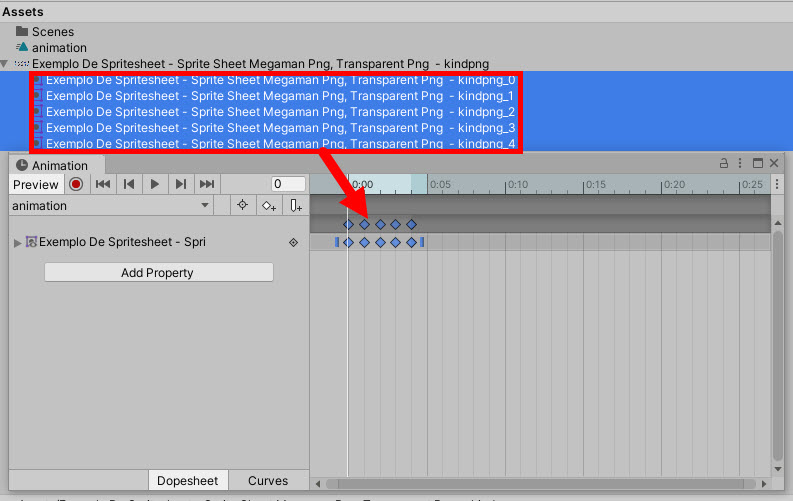Go to end of the clip
The width and height of the screenshot is (793, 501).
pyautogui.click(x=207, y=184)
